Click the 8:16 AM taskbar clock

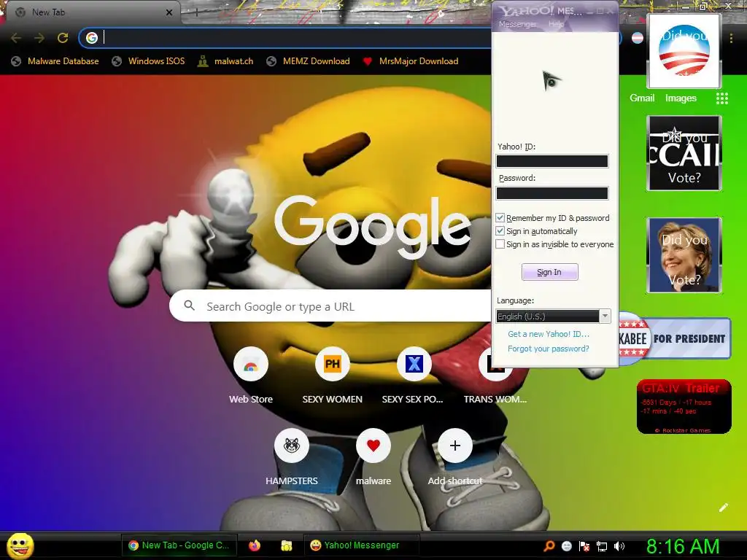(x=683, y=546)
